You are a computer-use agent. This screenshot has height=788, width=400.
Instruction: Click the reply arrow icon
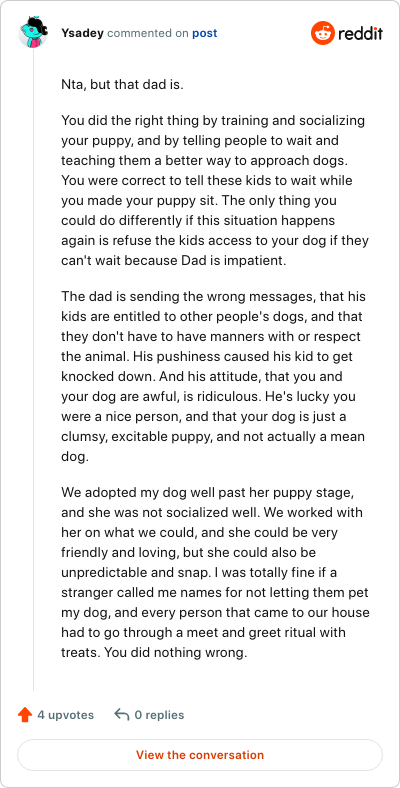click(122, 714)
